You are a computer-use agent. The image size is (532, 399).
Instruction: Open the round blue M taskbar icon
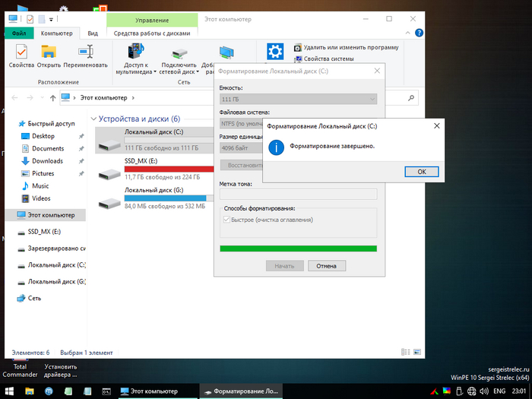[x=49, y=391]
